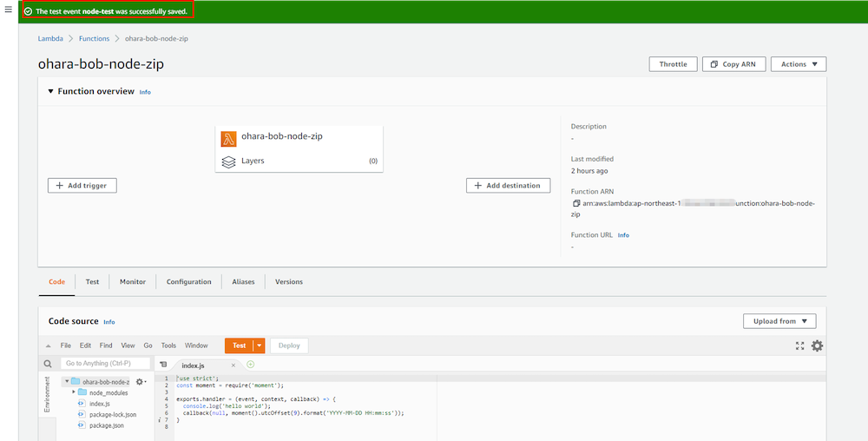The width and height of the screenshot is (868, 441).
Task: Open the Actions dropdown
Action: 798,64
